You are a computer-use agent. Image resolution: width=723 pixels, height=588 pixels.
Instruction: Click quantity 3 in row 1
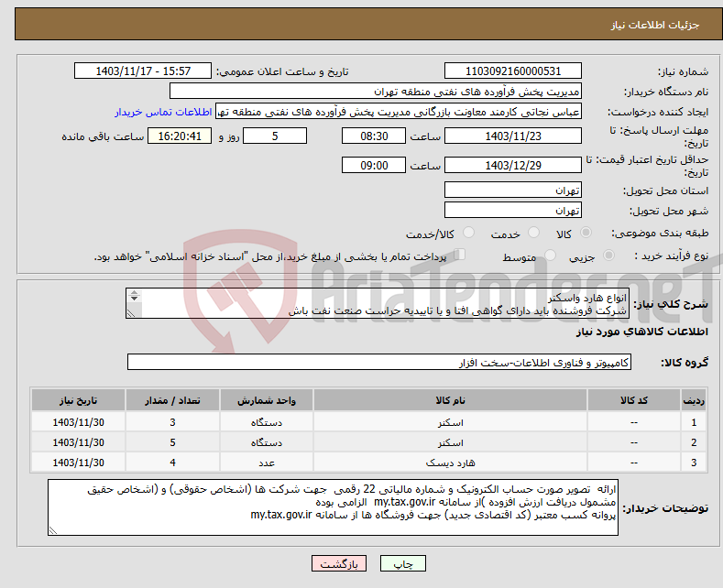172,422
